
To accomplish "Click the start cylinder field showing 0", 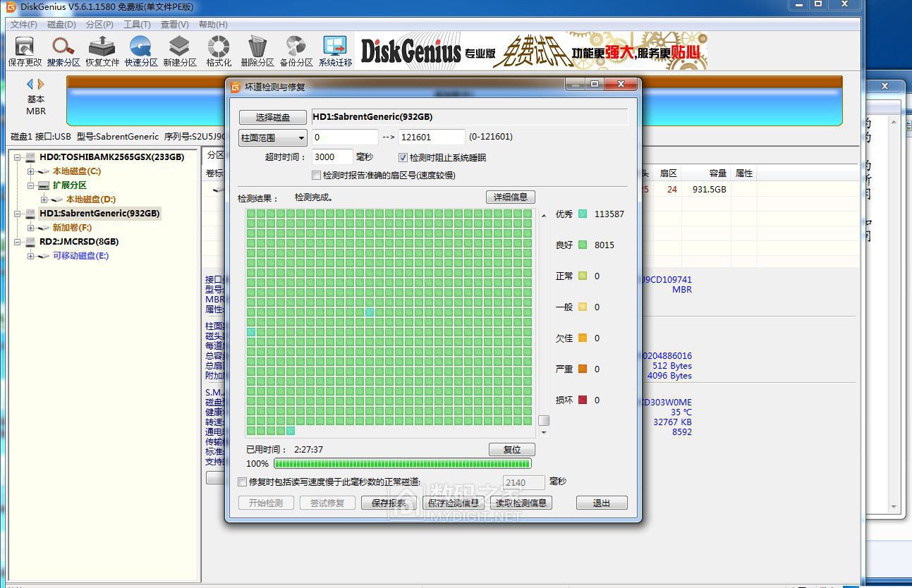I will coord(345,137).
